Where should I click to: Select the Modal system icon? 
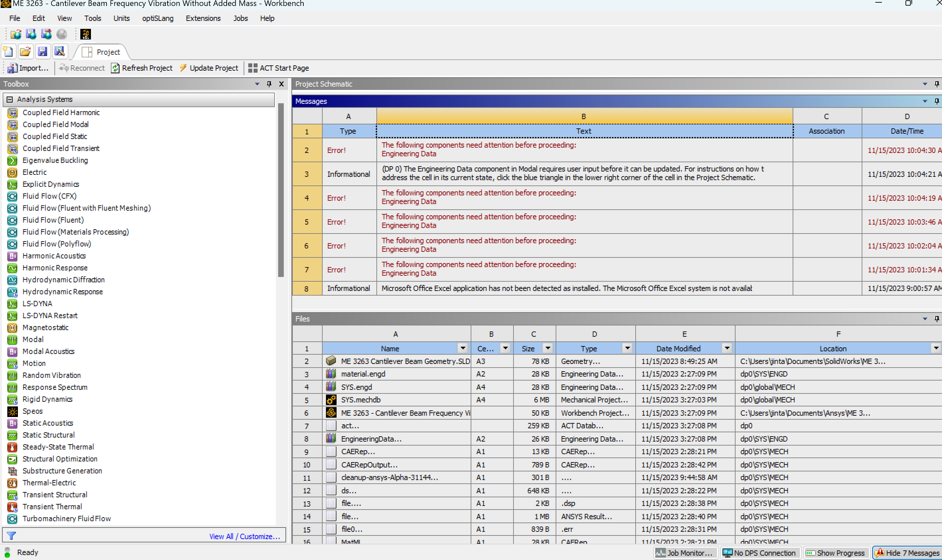[13, 340]
